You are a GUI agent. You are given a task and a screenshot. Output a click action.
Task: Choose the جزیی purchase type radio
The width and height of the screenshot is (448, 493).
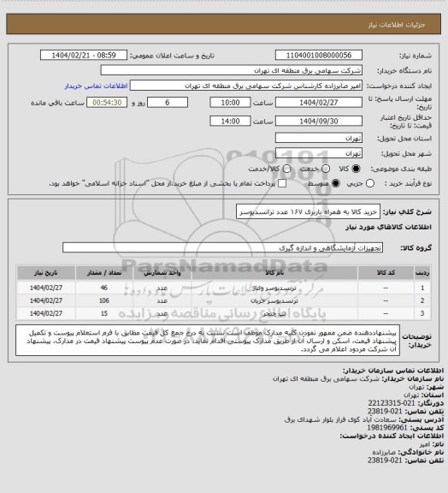pyautogui.click(x=370, y=183)
